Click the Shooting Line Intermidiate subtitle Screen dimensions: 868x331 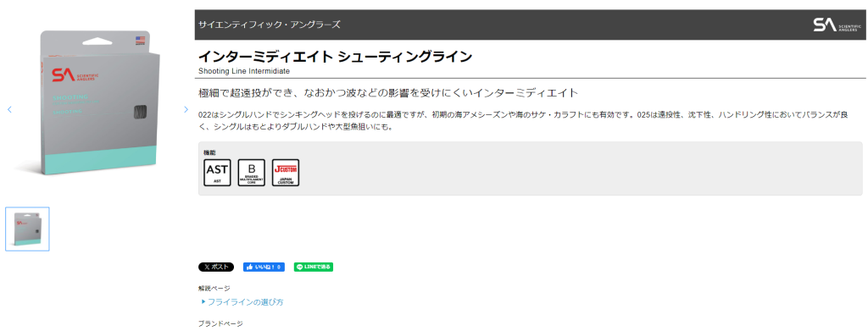244,71
